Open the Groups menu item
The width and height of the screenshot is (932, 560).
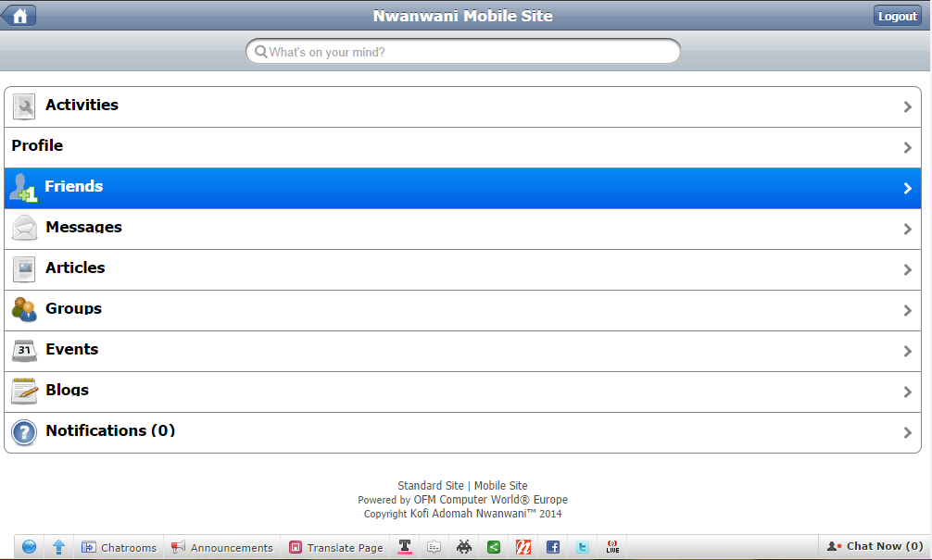pos(462,311)
